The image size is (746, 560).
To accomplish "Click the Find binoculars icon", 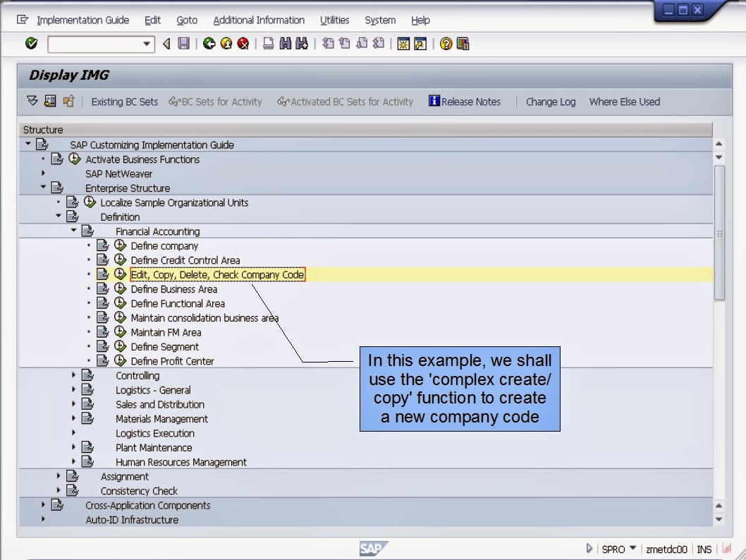I will (x=286, y=44).
